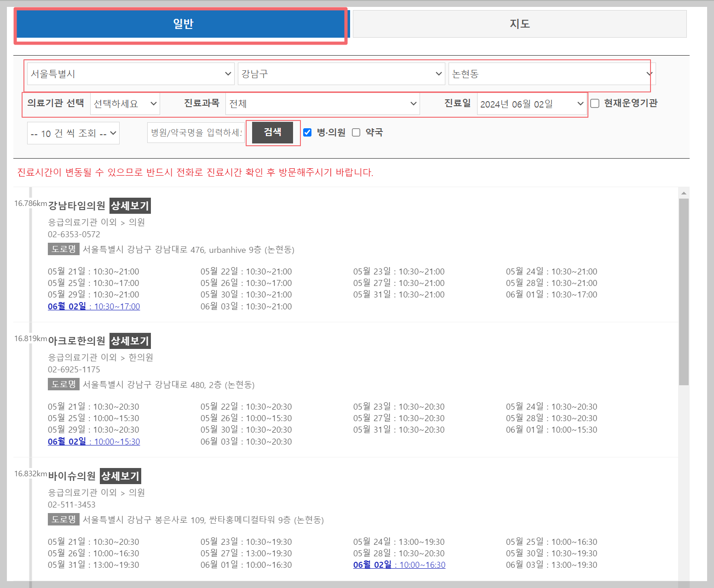
Task: Click 바이슈의원 05월 24일 13:00~19:30 entry
Action: point(399,542)
